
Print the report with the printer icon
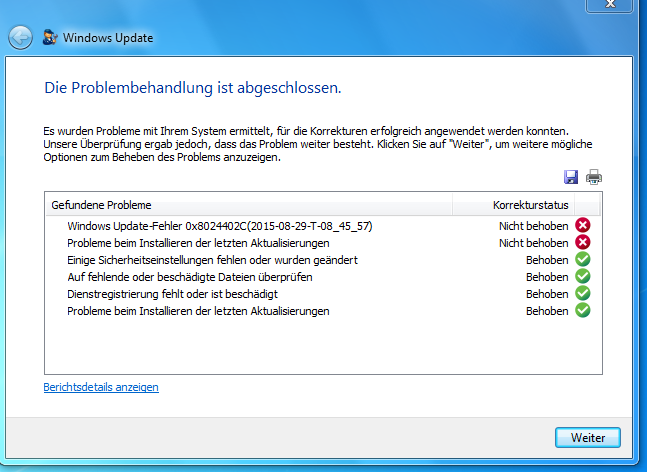click(594, 177)
